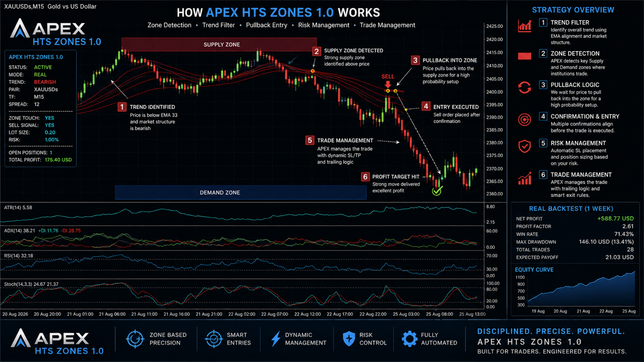
Task: Click the PROFIT FACTOR value 2.61
Action: coord(628,226)
